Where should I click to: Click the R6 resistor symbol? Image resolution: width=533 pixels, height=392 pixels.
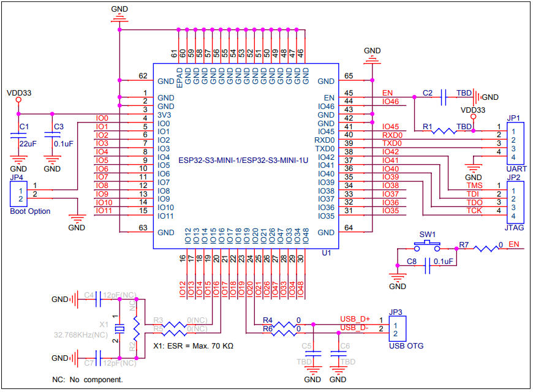tap(284, 333)
